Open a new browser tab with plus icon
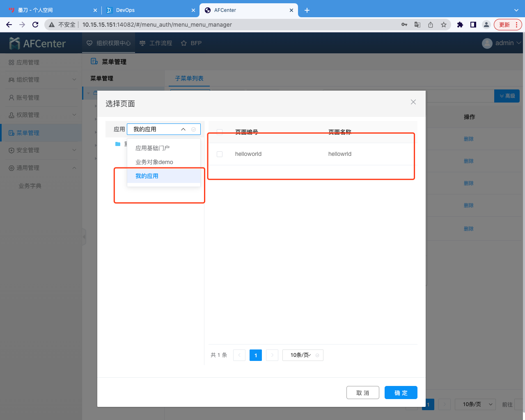The image size is (525, 420). coord(307,10)
